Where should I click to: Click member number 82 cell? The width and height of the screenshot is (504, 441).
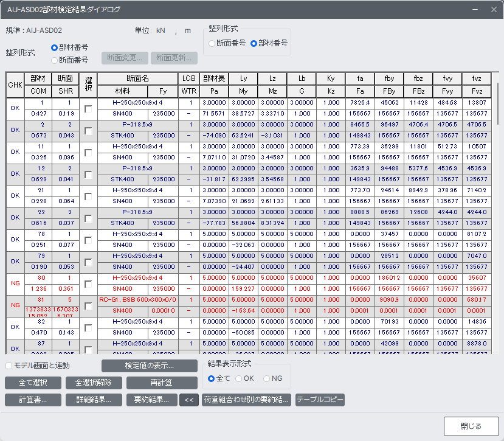click(x=38, y=322)
